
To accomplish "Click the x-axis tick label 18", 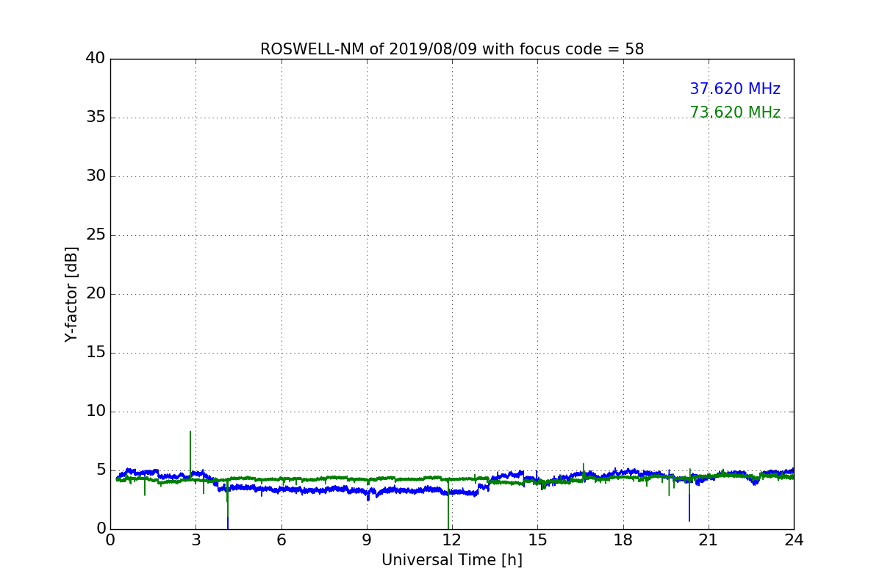I will (623, 540).
